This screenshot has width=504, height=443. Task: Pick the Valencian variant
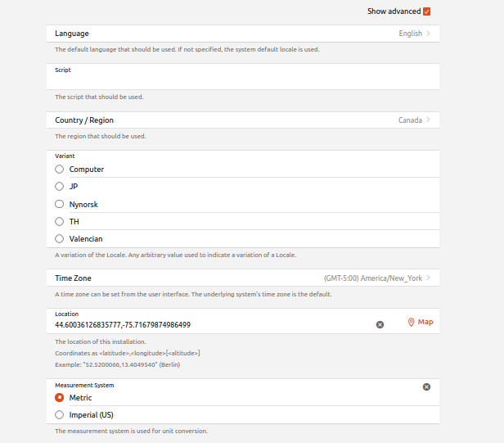(59, 238)
